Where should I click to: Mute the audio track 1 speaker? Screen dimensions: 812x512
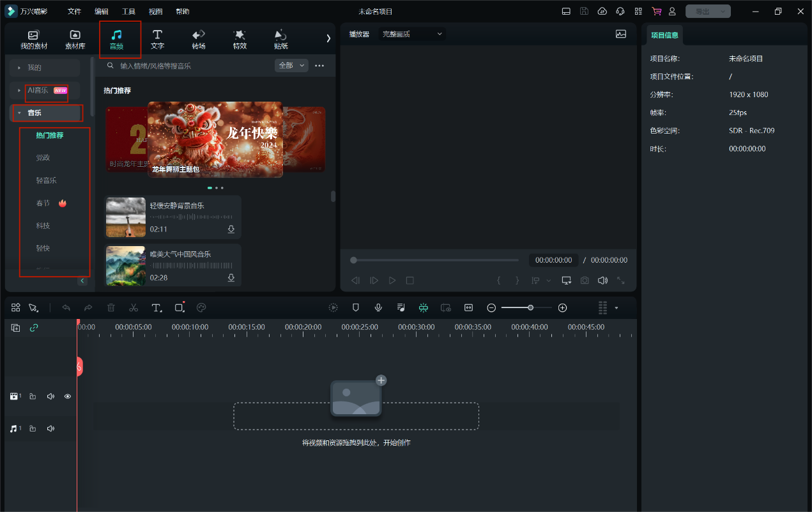tap(51, 428)
